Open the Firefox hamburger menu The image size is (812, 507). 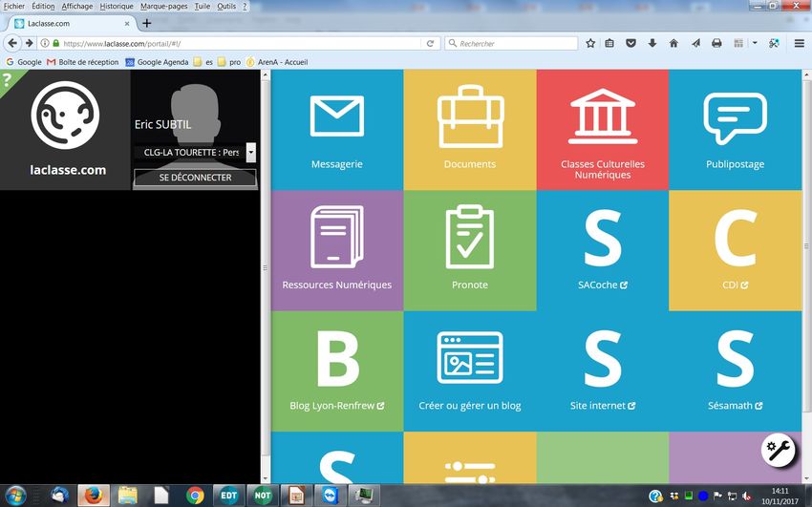800,44
